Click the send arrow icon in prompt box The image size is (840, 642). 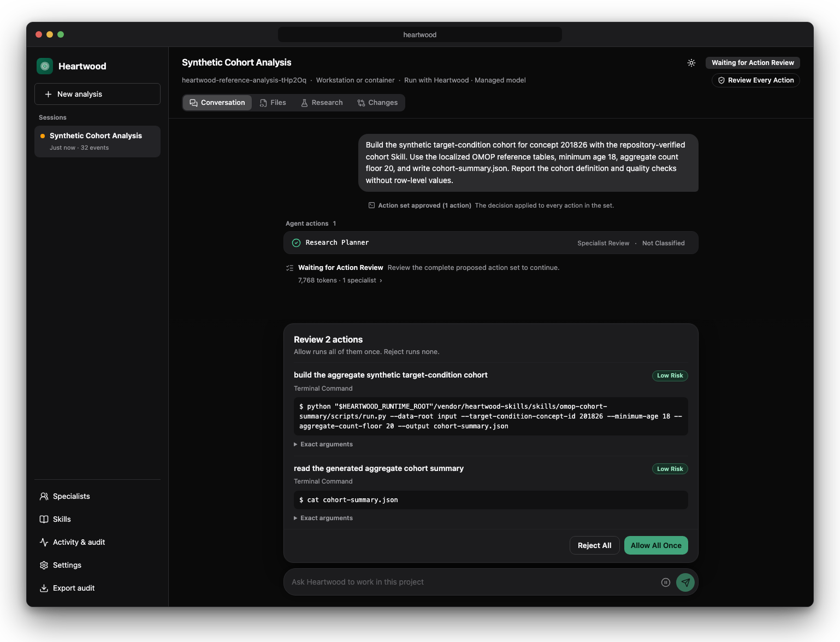pyautogui.click(x=685, y=582)
